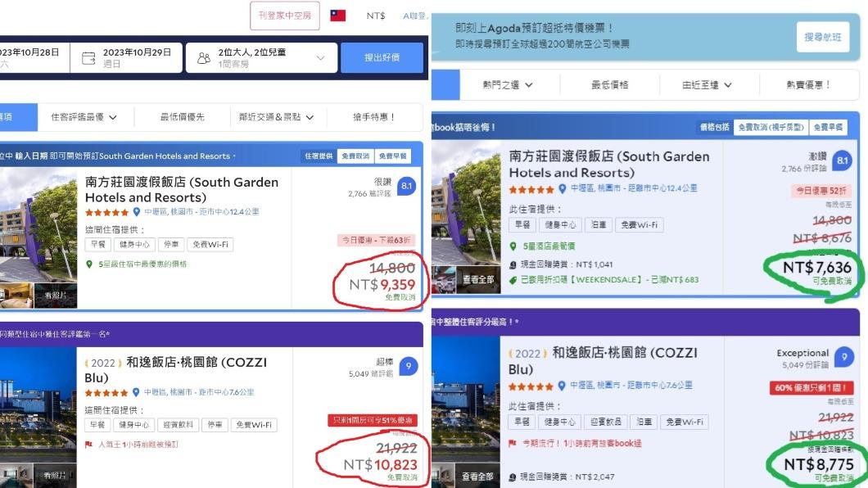Click cashback icon beside 現金回贈獎賞:NT$1,041
Viewport: 868px width, 488px height.
coord(513,265)
